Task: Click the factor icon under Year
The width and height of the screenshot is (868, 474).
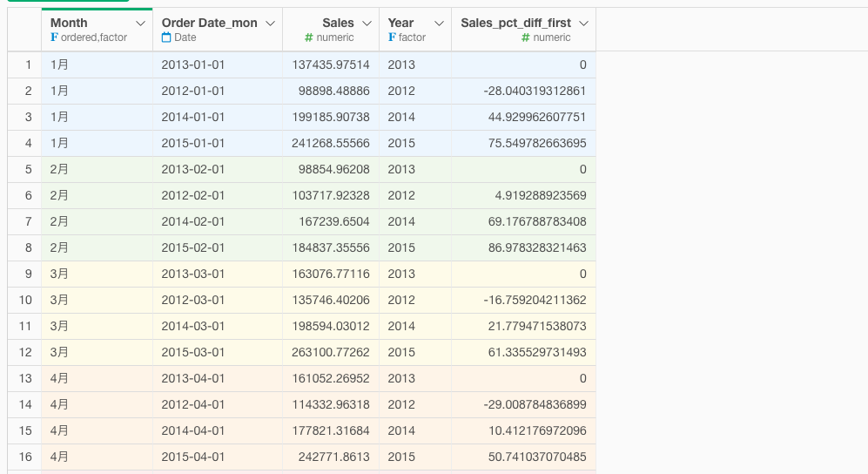Action: click(392, 37)
